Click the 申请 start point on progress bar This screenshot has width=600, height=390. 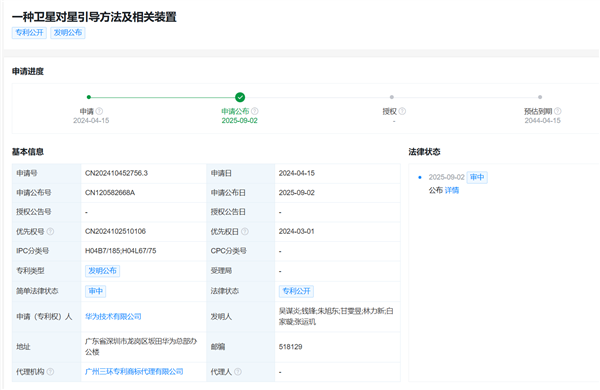point(89,97)
